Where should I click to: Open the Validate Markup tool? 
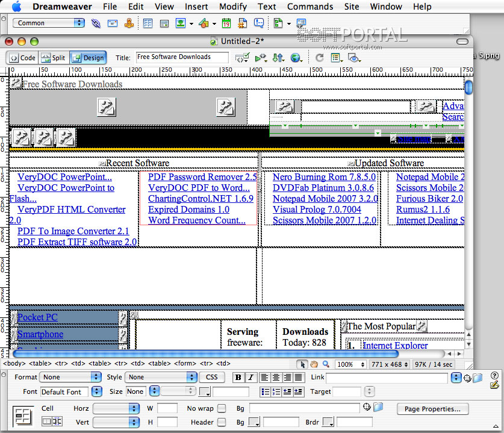click(x=242, y=58)
